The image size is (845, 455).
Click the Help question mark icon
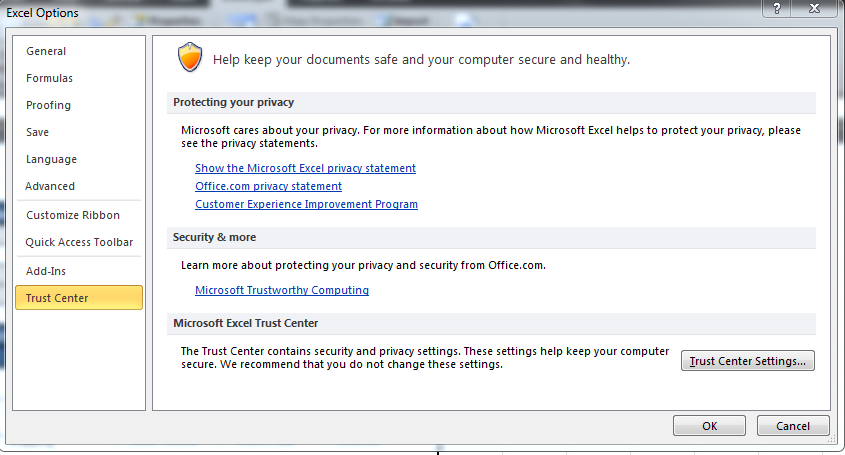point(777,9)
